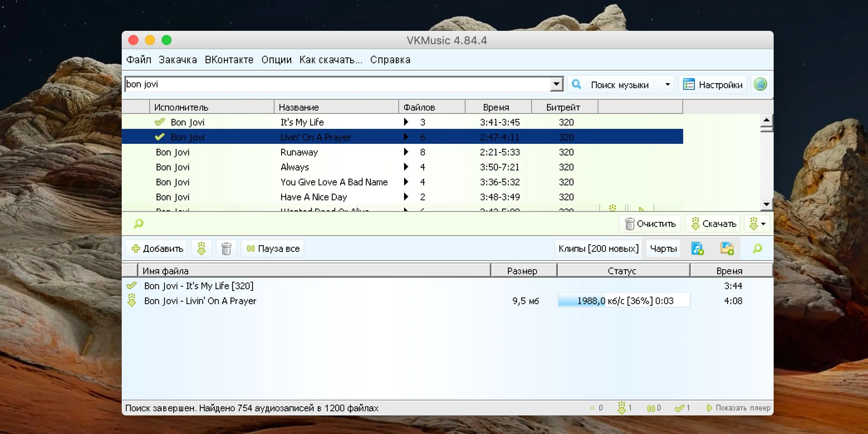This screenshot has height=434, width=868.
Task: Click Пауза все button
Action: point(273,249)
